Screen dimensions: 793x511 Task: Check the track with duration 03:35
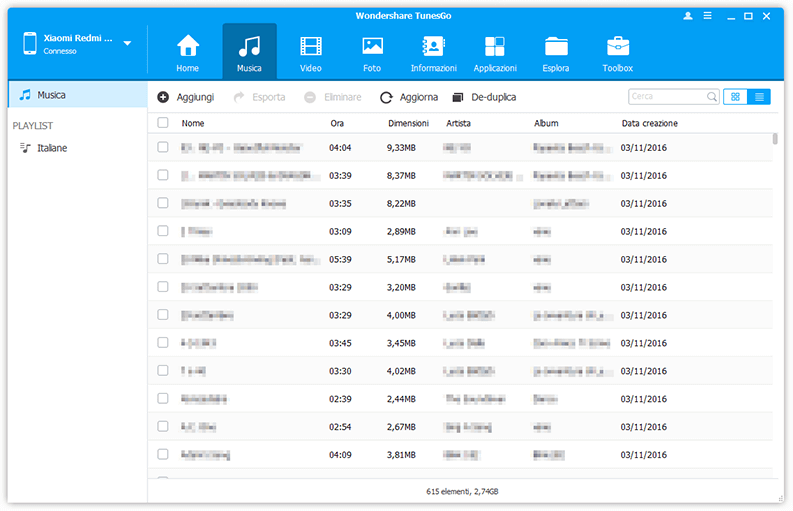[x=163, y=203]
